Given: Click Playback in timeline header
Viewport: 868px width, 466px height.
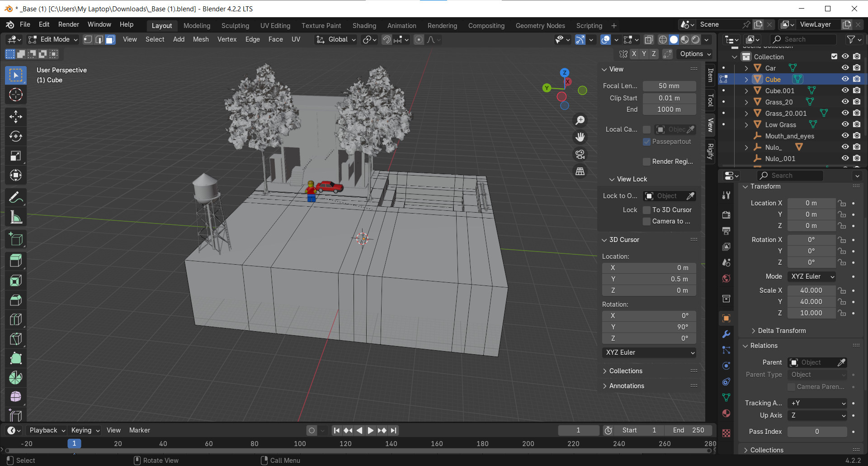Looking at the screenshot, I should pos(47,430).
